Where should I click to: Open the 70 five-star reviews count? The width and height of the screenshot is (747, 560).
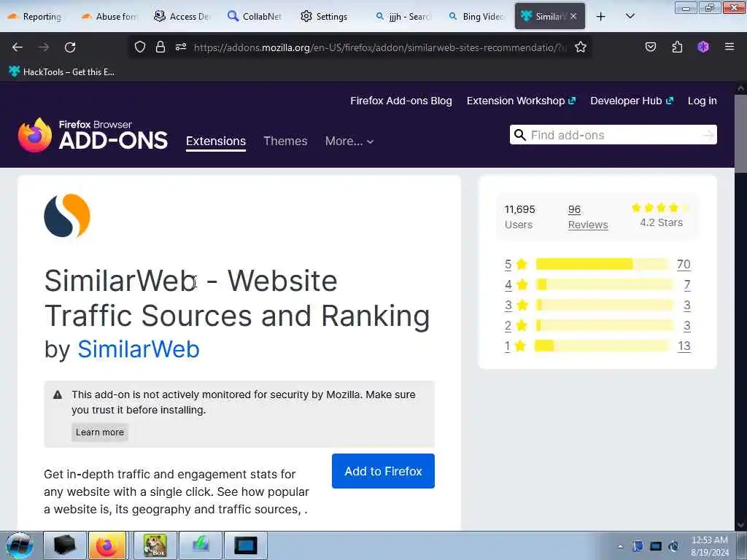point(684,264)
